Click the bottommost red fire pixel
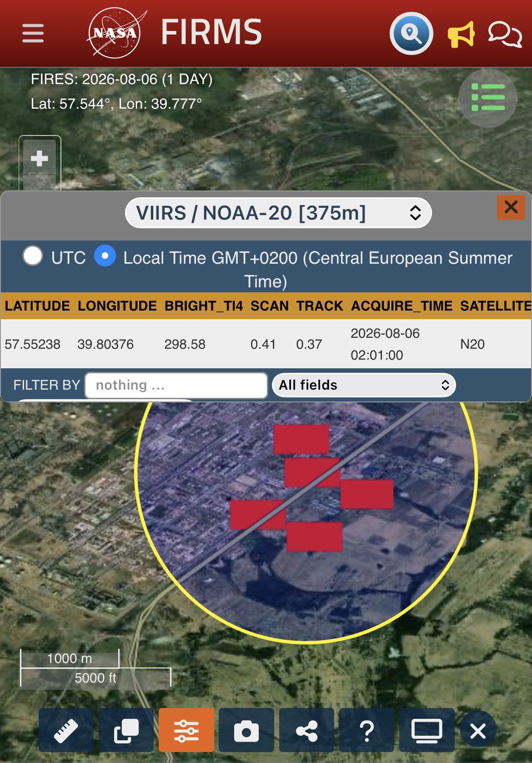The height and width of the screenshot is (763, 532). click(x=314, y=537)
